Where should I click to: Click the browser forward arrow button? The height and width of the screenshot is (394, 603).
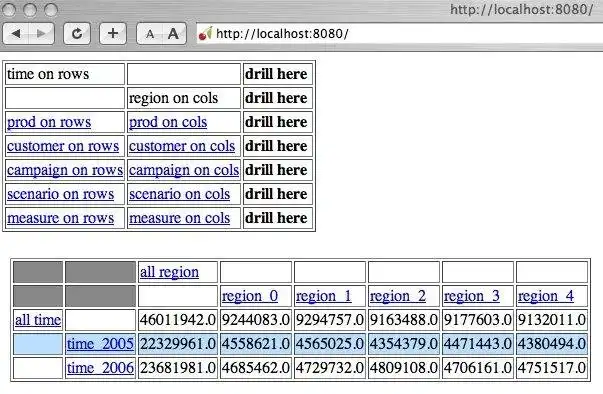point(41,34)
